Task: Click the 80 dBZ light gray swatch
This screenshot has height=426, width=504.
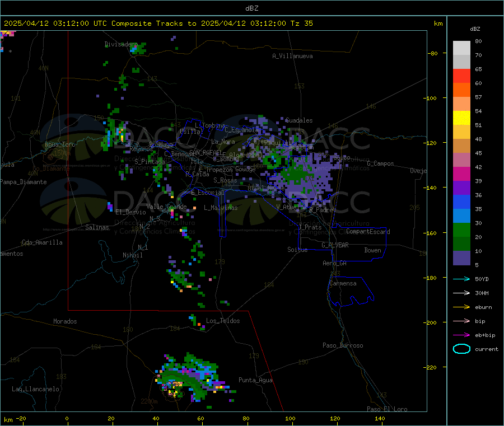Action: tap(461, 48)
